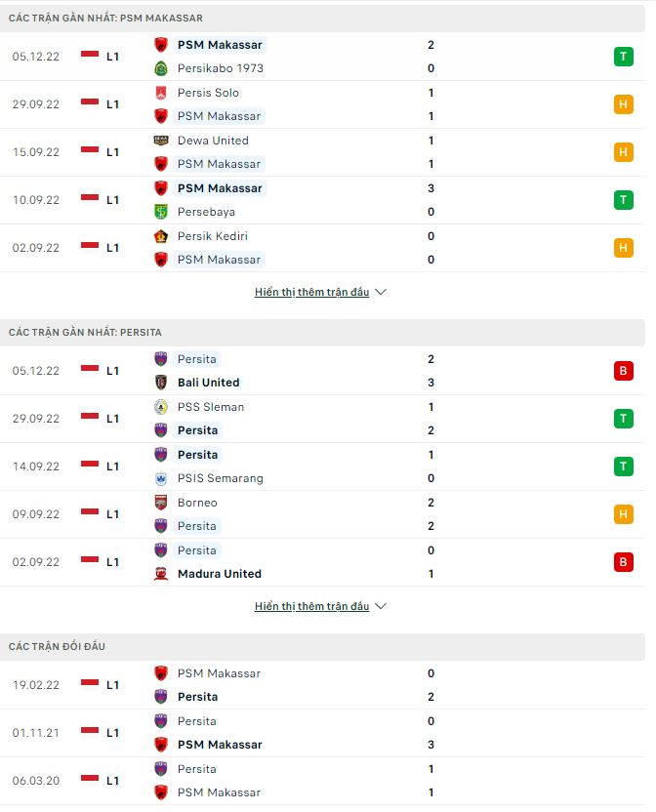Click the Borneo team logo
This screenshot has width=656, height=812.
[161, 503]
